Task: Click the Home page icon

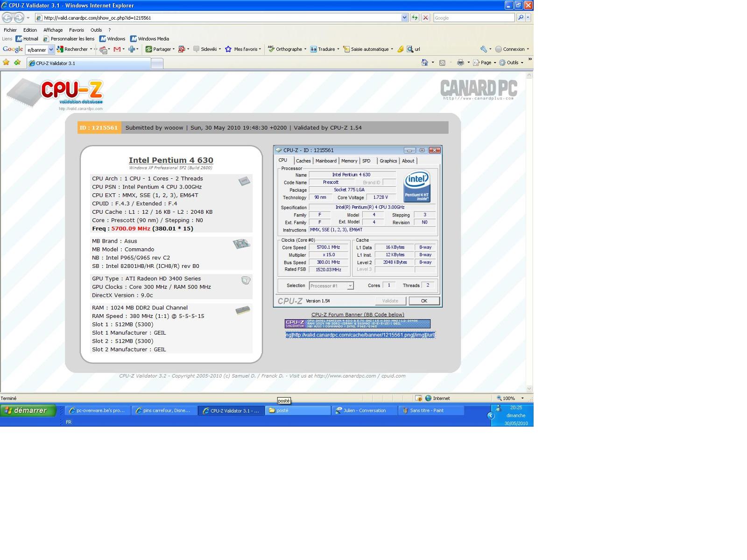Action: tap(424, 63)
